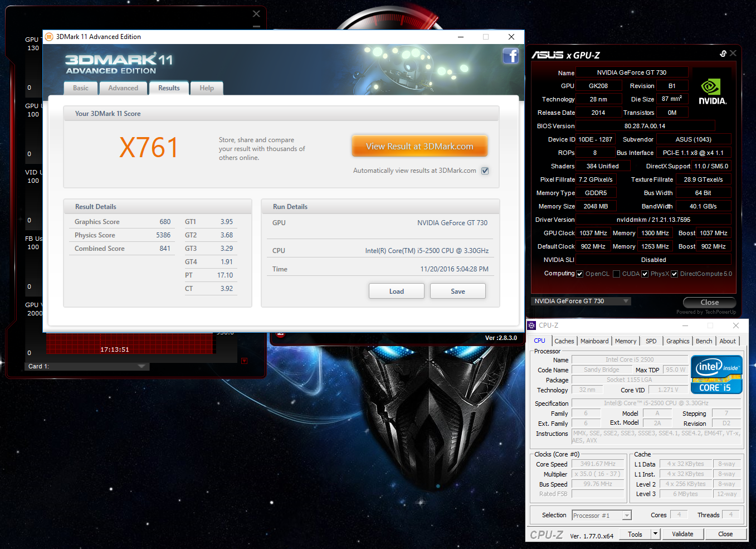Toggle automatically view results at 3DMark.com

(x=485, y=171)
